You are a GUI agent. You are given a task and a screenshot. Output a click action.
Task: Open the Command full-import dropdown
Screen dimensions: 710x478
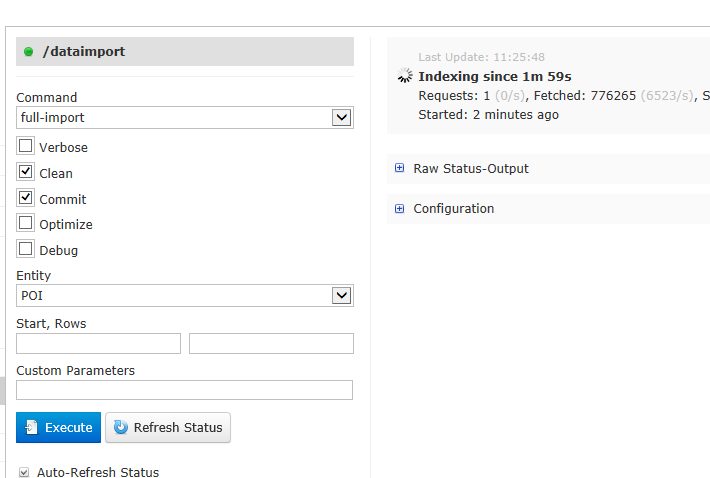tap(185, 118)
